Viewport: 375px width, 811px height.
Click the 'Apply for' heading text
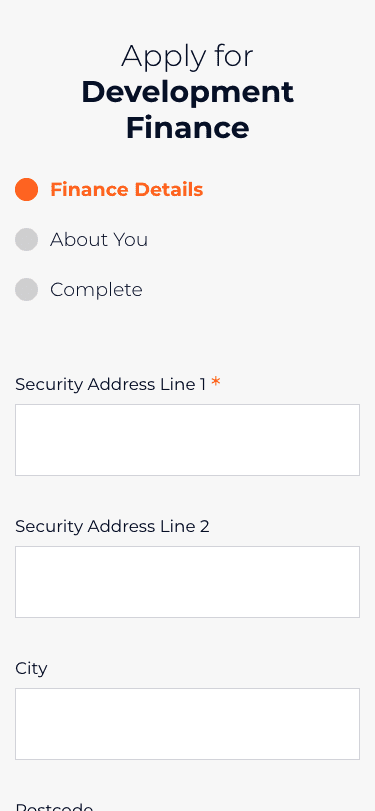(187, 57)
